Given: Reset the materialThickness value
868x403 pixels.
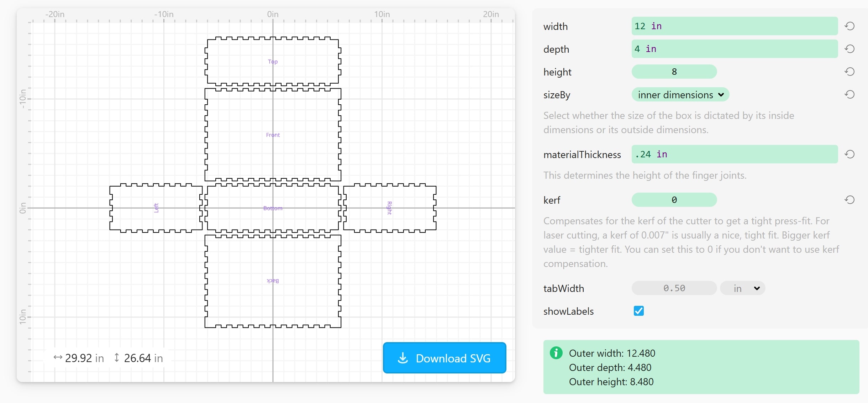Looking at the screenshot, I should click(x=849, y=154).
